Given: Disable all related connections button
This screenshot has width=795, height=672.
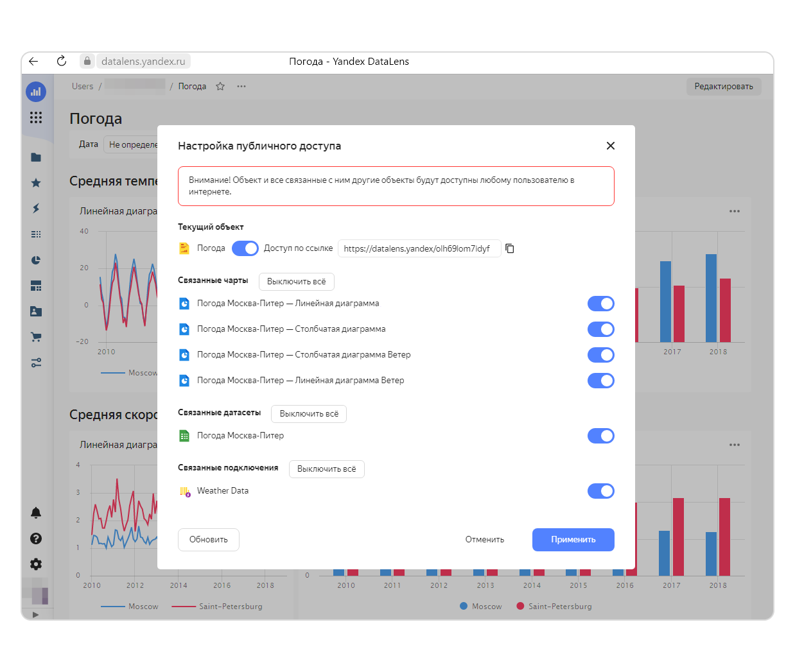Looking at the screenshot, I should coord(327,469).
